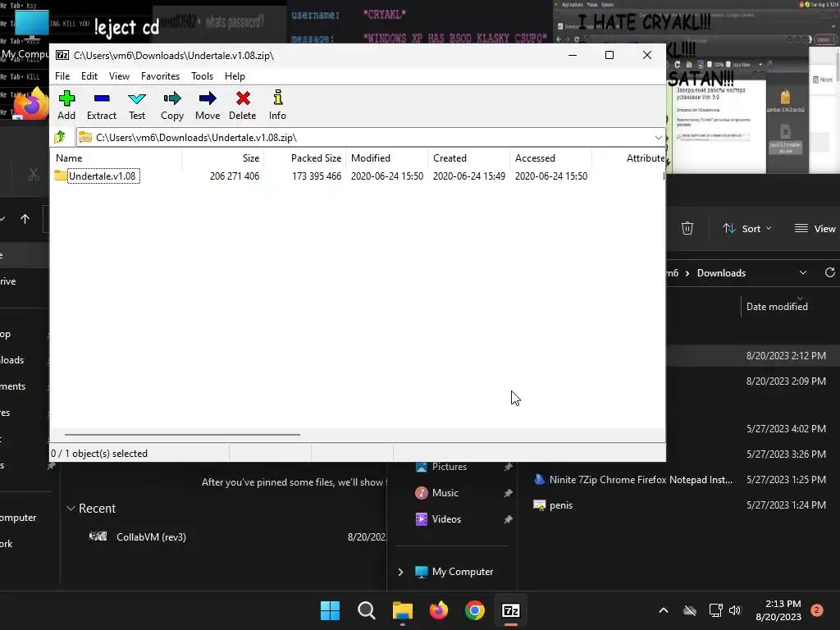The width and height of the screenshot is (840, 630).
Task: Open the clock showing 2:13 PM
Action: (x=779, y=610)
